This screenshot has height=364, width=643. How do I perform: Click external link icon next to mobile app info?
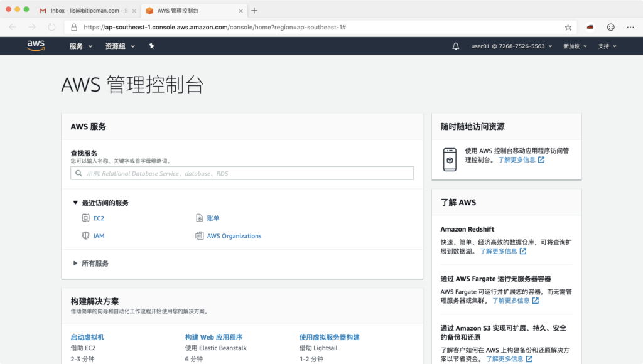pyautogui.click(x=541, y=160)
